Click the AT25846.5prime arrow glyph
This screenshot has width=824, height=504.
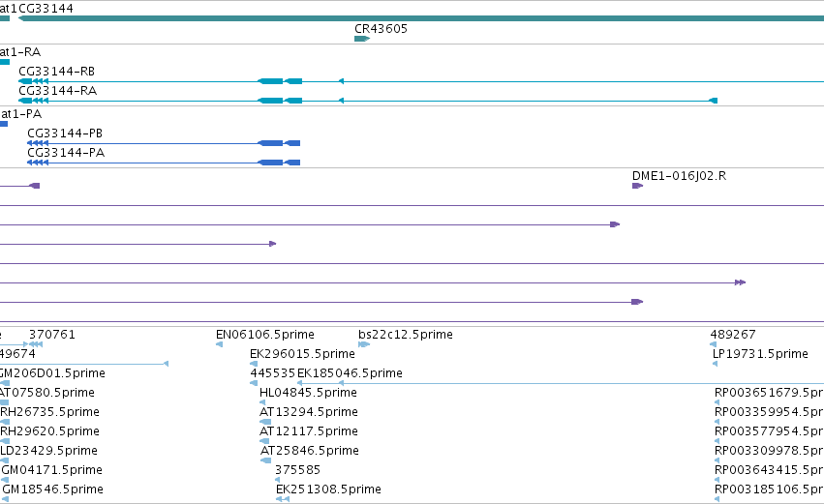point(266,460)
